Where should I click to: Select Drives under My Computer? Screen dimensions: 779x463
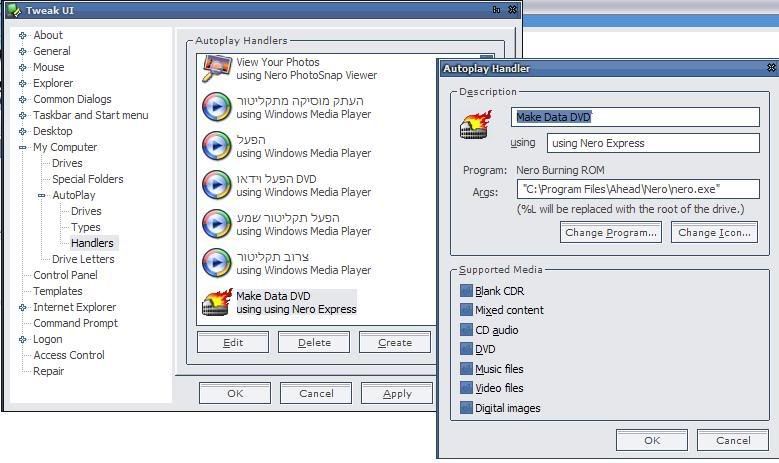67,163
